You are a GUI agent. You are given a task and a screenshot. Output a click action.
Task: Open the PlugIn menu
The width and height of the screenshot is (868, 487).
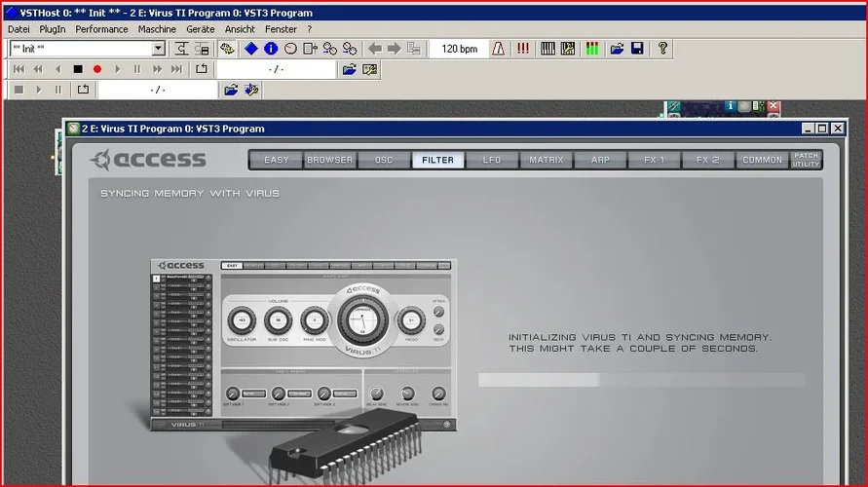pyautogui.click(x=53, y=29)
